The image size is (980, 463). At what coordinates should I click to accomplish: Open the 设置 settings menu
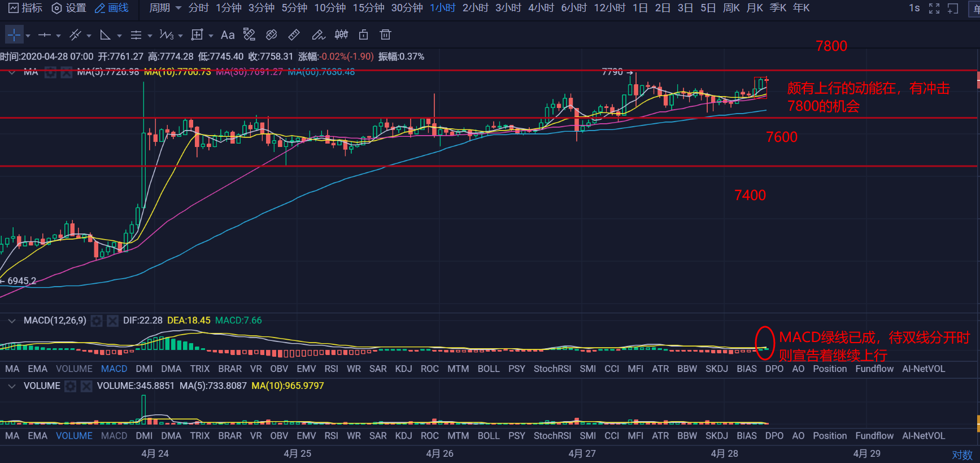(x=69, y=8)
